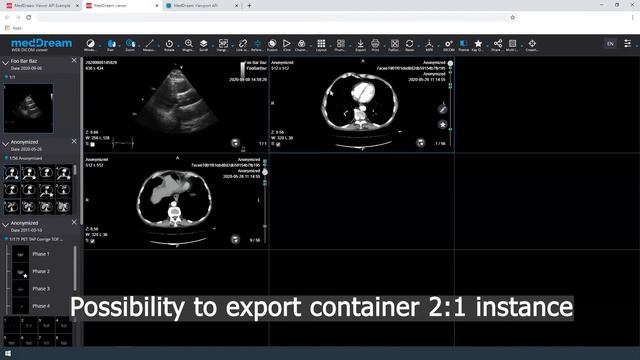Select the Scroll stack tool

(203, 44)
